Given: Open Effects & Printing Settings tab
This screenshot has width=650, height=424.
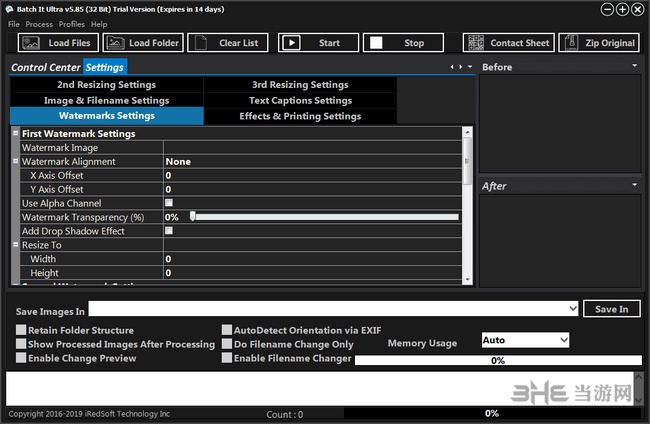Looking at the screenshot, I should [300, 116].
